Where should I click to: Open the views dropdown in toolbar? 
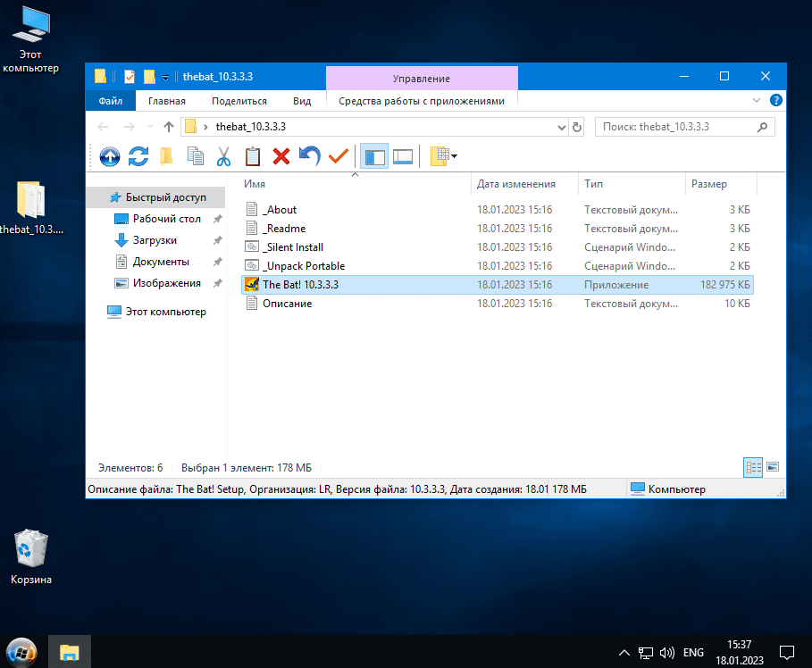tap(444, 156)
